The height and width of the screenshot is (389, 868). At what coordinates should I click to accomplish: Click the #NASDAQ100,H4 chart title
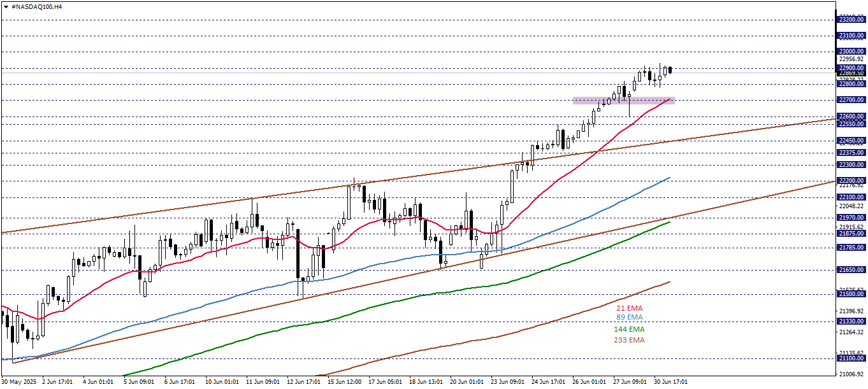[x=36, y=6]
